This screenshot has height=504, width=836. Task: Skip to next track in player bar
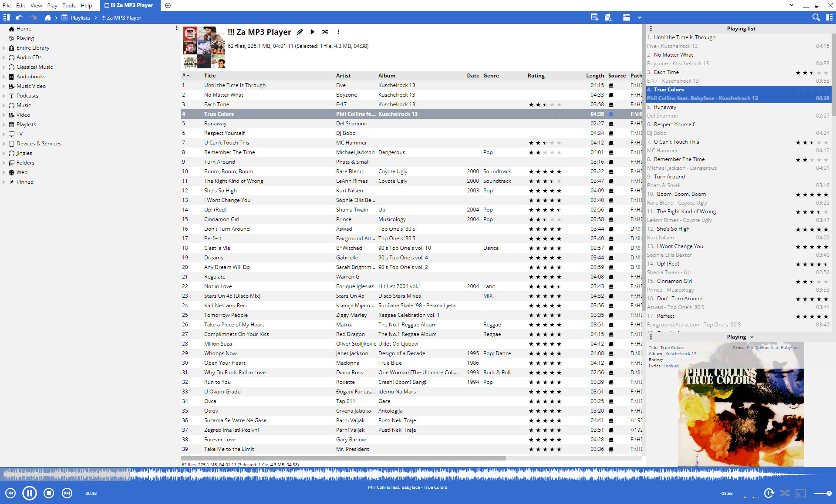(67, 493)
